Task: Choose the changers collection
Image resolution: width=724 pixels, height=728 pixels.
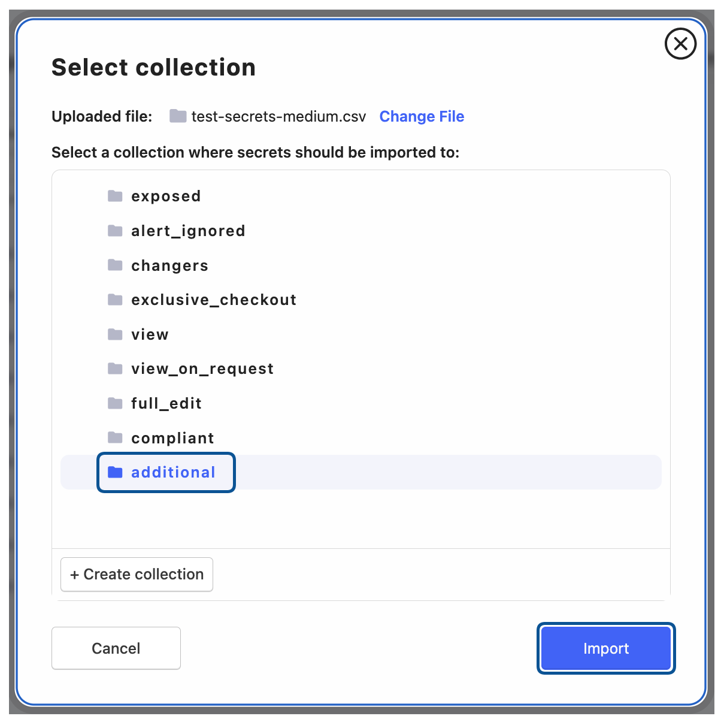Action: pos(169,265)
